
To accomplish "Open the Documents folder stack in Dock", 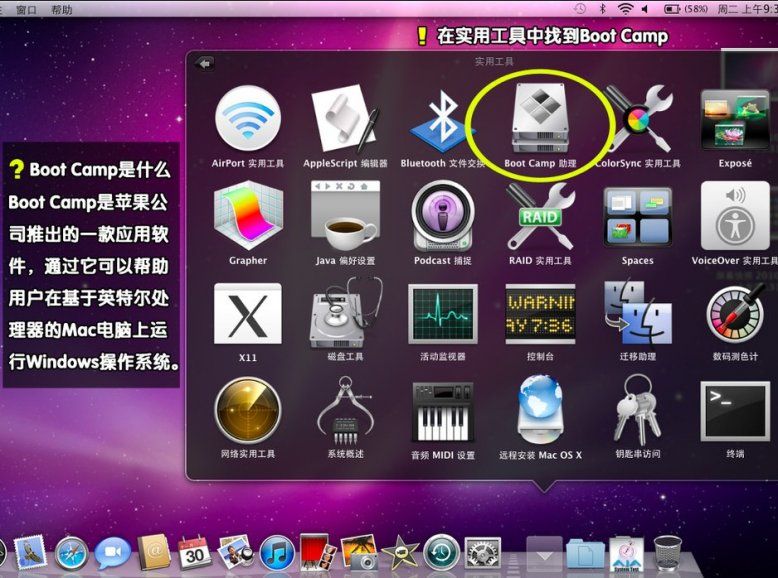I will click(x=585, y=553).
